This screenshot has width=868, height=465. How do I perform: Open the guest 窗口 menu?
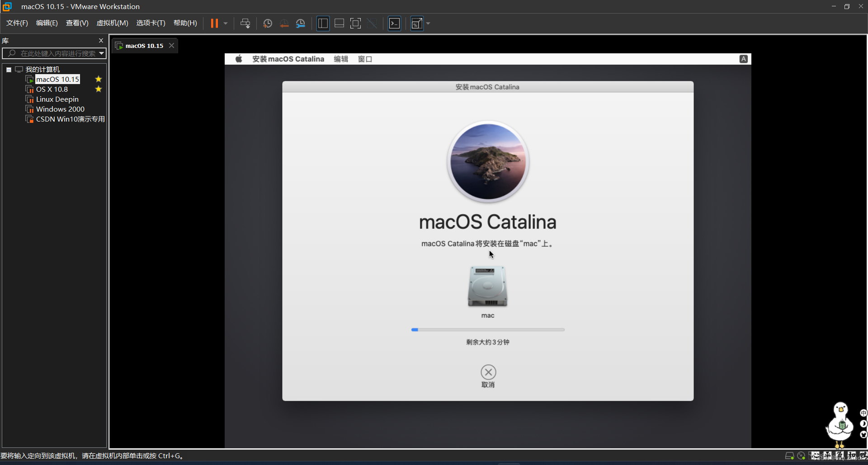(x=365, y=59)
